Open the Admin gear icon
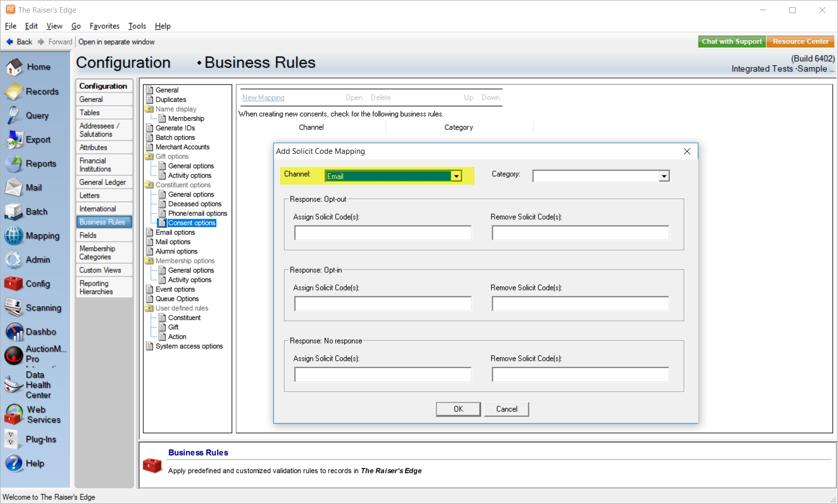Viewport: 838px width, 504px height. (x=14, y=260)
